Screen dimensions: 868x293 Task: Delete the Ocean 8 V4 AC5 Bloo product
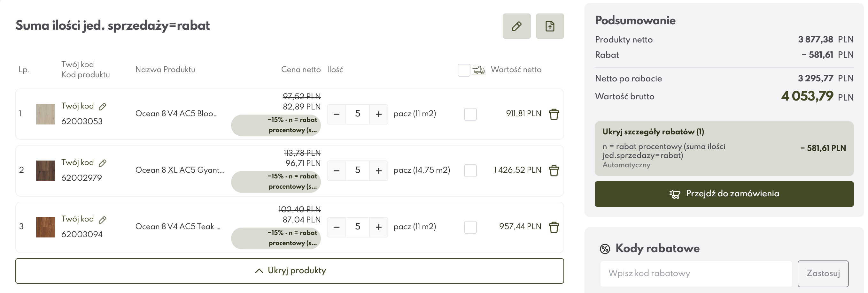554,114
